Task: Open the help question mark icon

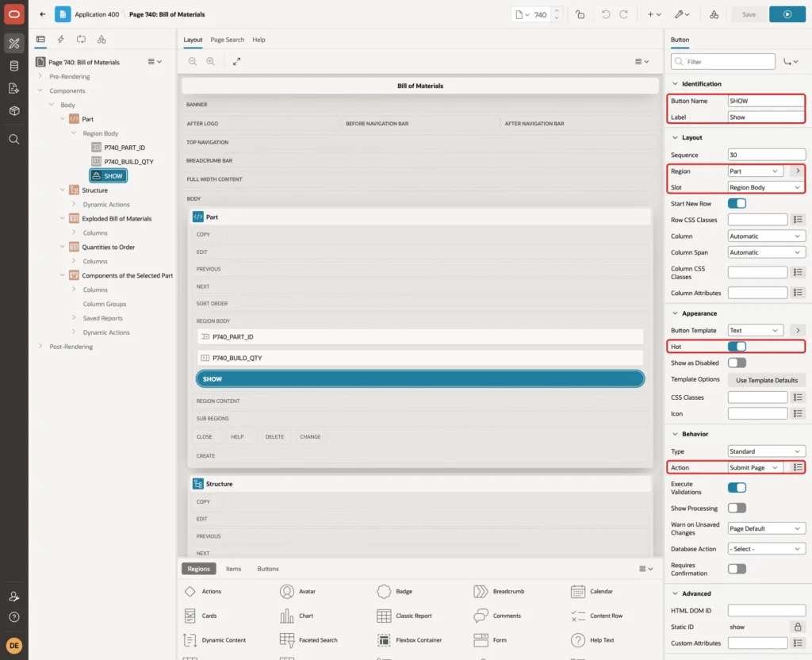Action: pos(14,617)
